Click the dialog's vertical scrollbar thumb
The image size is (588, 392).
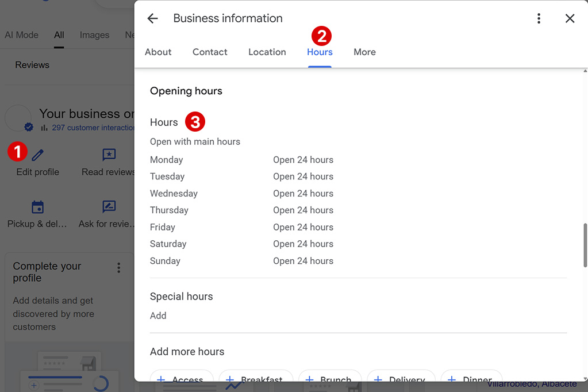[585, 245]
